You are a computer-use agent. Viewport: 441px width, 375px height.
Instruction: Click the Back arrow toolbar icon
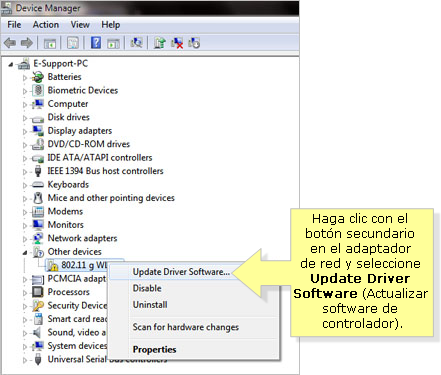(x=10, y=43)
